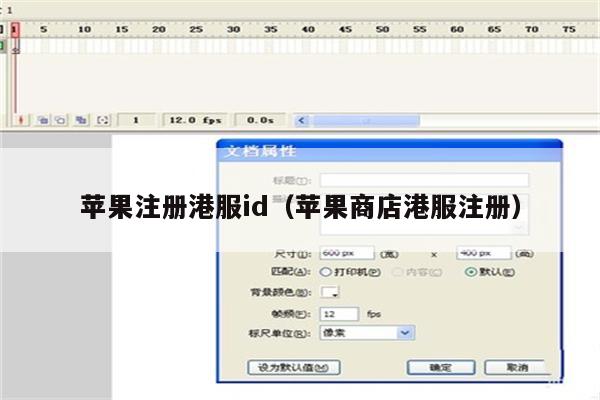Select the 默认 match radio button

471,272
